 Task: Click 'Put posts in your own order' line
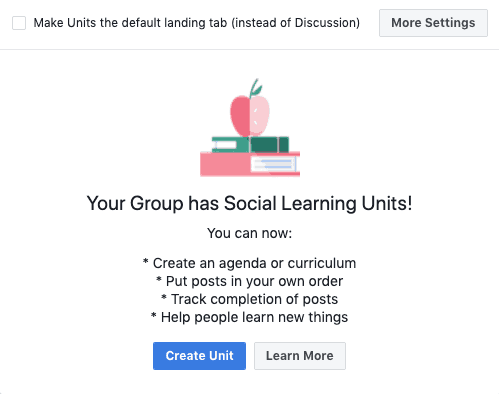click(249, 281)
